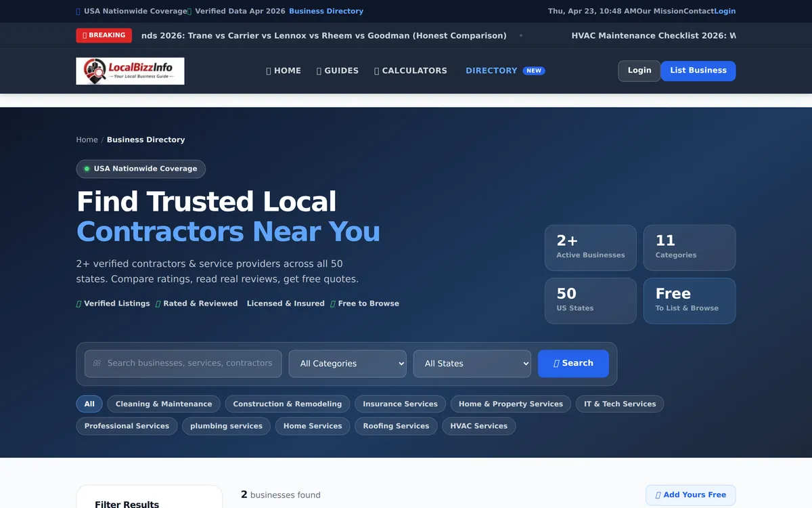
Task: Click the checkmark icon beside Verified Data Apr 2026
Action: coord(188,11)
